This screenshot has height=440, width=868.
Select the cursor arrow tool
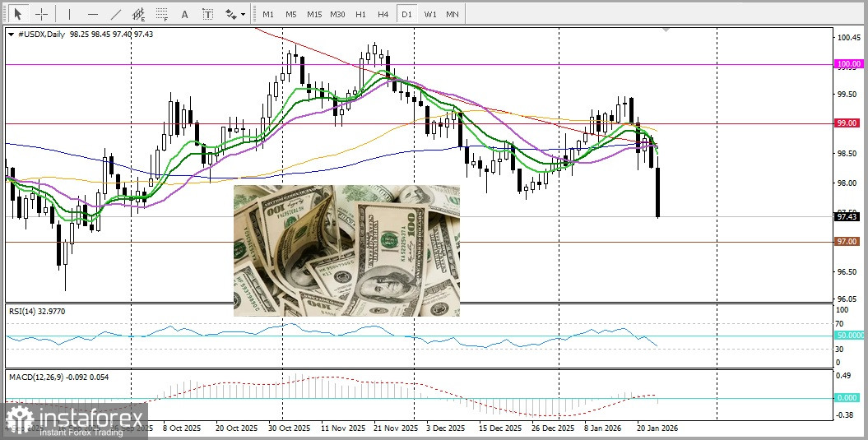(x=18, y=14)
